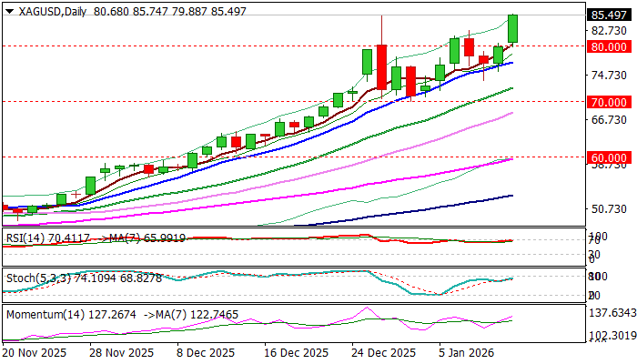
Task: Select the 16 Dec 2025 date marker
Action: point(296,352)
